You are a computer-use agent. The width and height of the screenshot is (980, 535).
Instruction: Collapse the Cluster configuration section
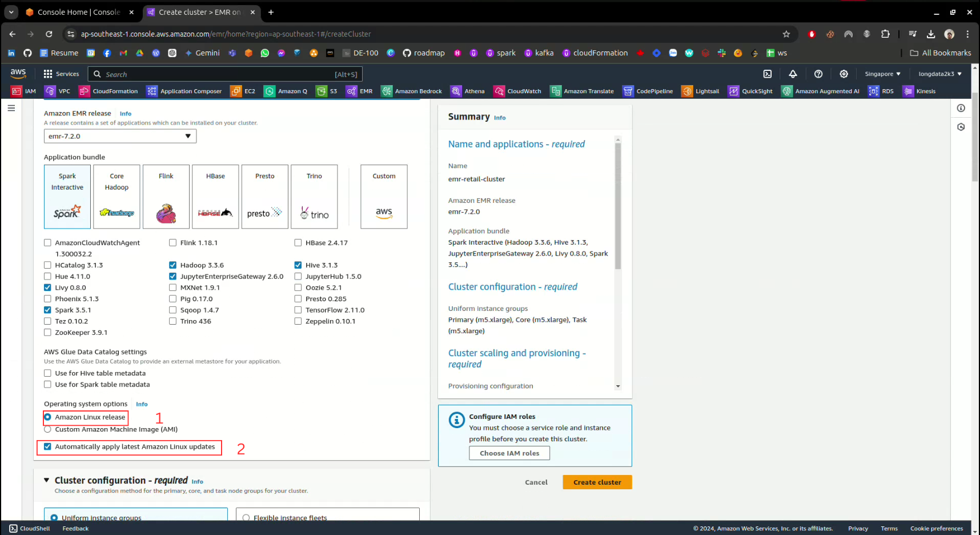[x=47, y=480]
